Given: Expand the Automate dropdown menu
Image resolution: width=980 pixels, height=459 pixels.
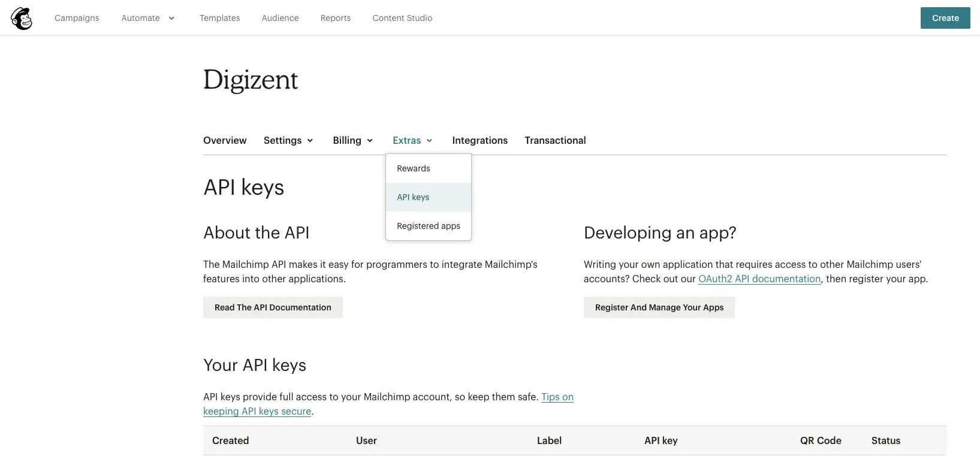Looking at the screenshot, I should click(x=147, y=18).
